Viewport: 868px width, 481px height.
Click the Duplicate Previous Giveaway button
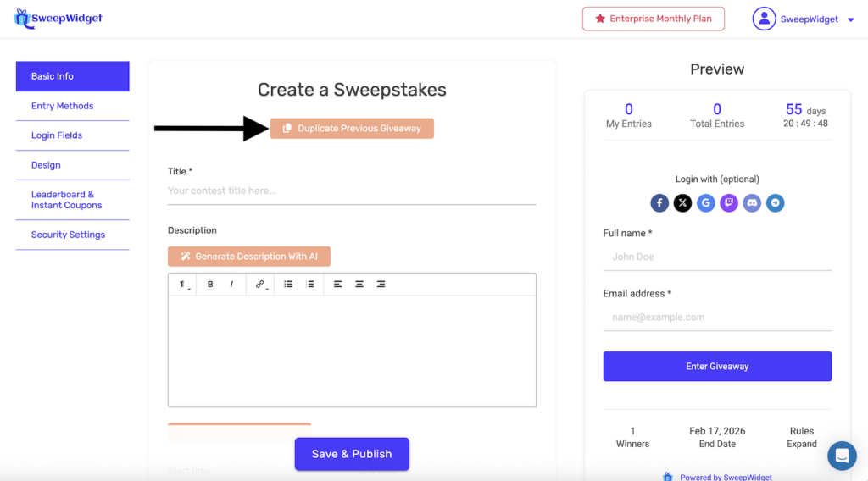tap(352, 129)
